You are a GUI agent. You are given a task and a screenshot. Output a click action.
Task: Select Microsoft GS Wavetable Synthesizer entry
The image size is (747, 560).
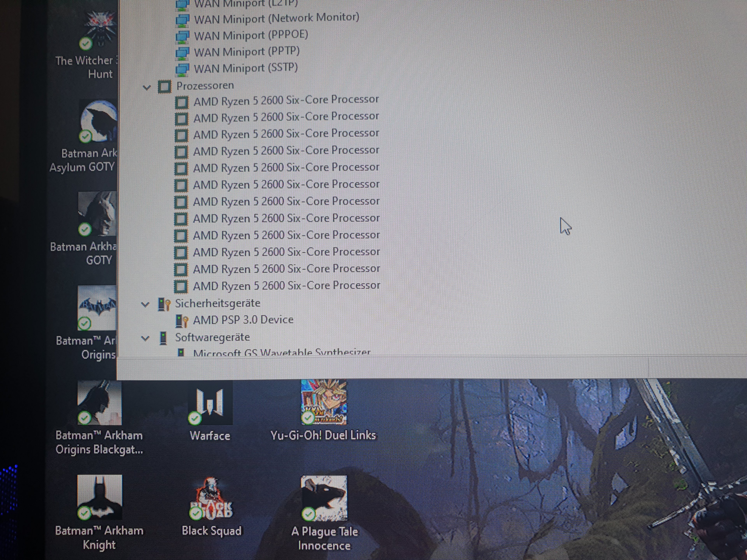pos(281,353)
